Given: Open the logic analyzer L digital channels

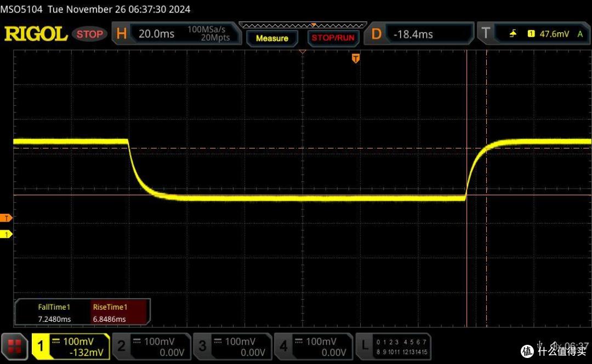Looking at the screenshot, I should tap(394, 346).
